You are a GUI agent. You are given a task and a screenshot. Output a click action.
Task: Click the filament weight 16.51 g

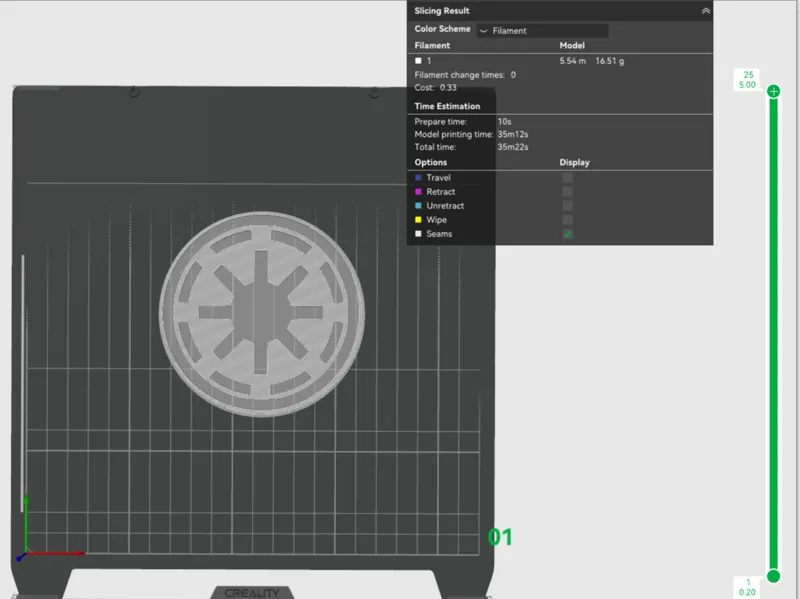pos(610,61)
